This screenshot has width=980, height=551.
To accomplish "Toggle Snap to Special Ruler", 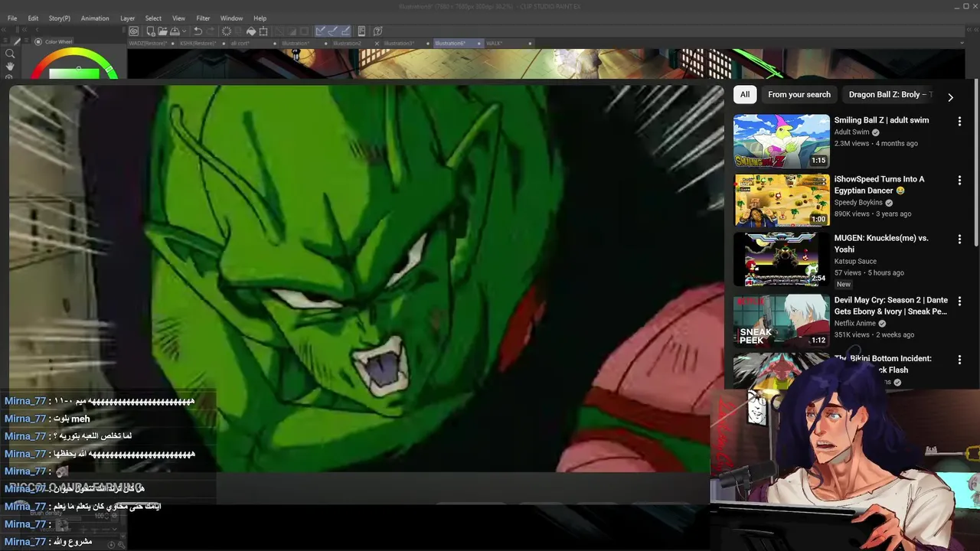I will [x=333, y=31].
